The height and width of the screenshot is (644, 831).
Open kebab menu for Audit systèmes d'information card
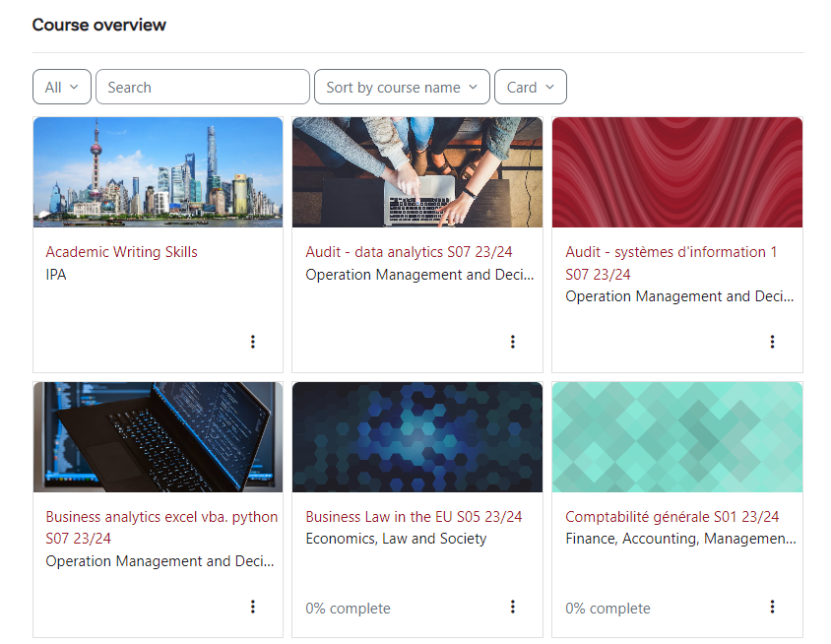[x=772, y=342]
